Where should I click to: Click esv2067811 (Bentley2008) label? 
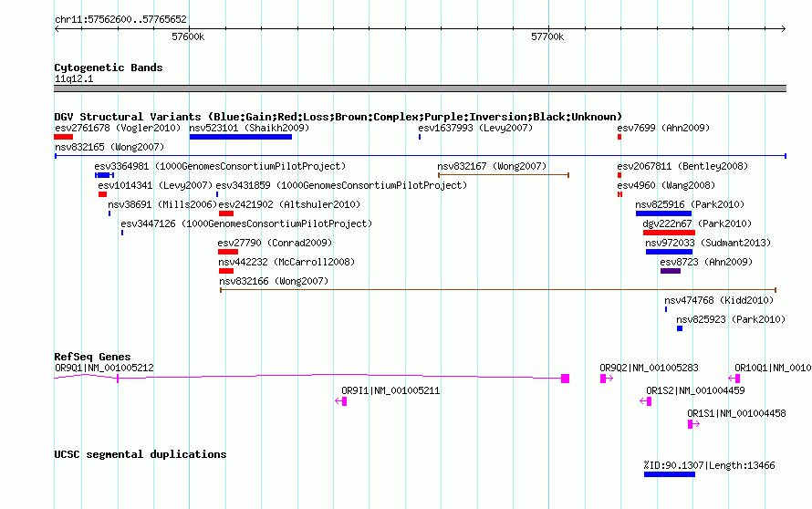tap(682, 166)
